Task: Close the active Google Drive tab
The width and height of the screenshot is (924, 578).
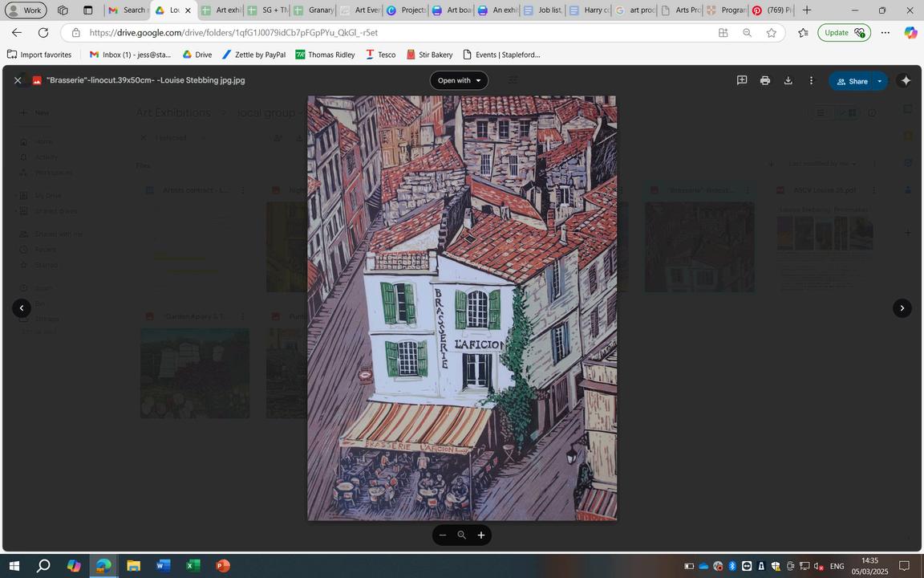Action: 188,10
